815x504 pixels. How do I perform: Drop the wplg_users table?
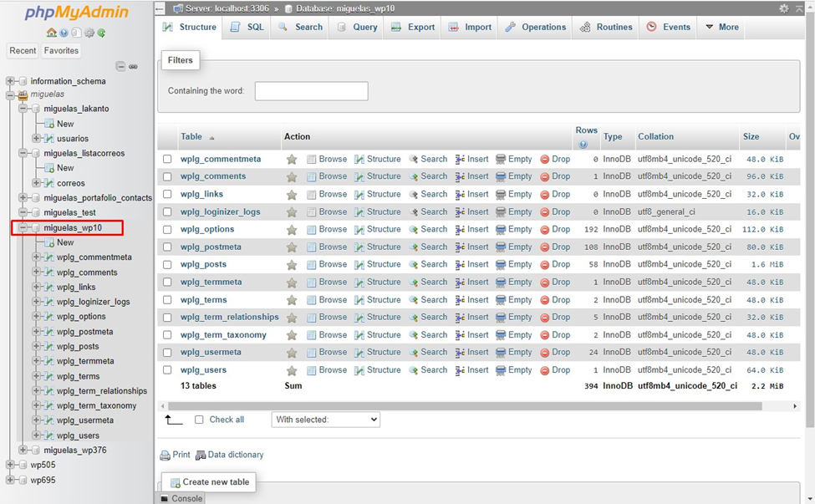click(x=556, y=370)
